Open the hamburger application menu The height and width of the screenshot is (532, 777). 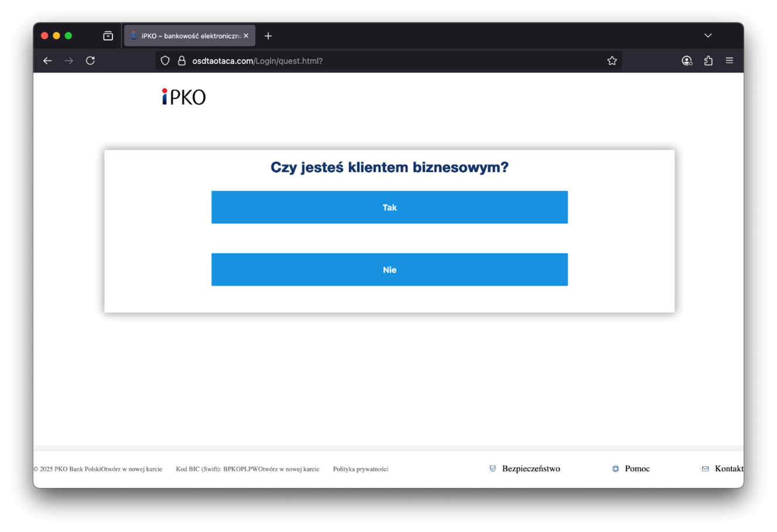pos(730,61)
